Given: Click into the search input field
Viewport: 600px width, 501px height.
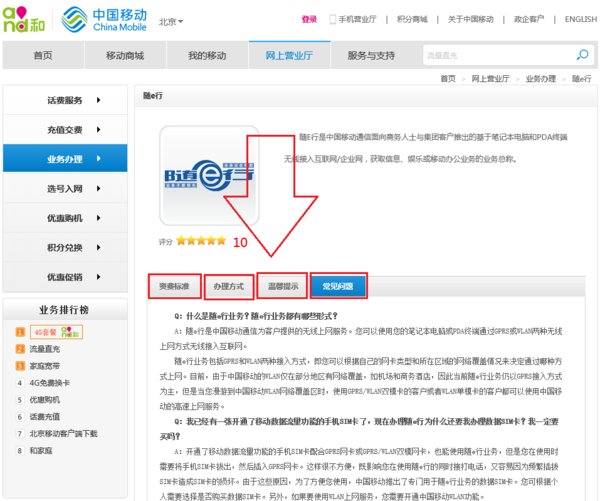Looking at the screenshot, I should [497, 55].
